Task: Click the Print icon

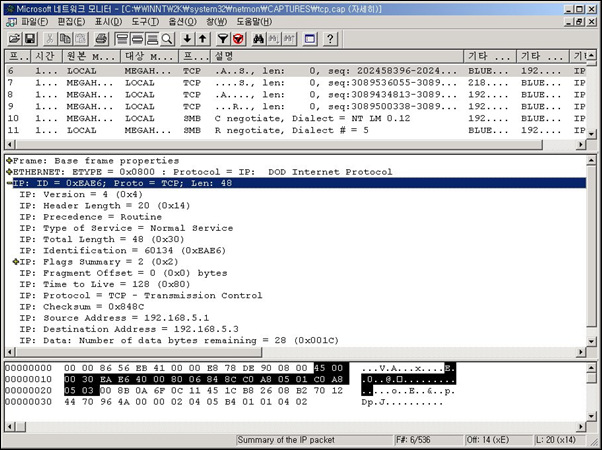Action: tap(102, 39)
